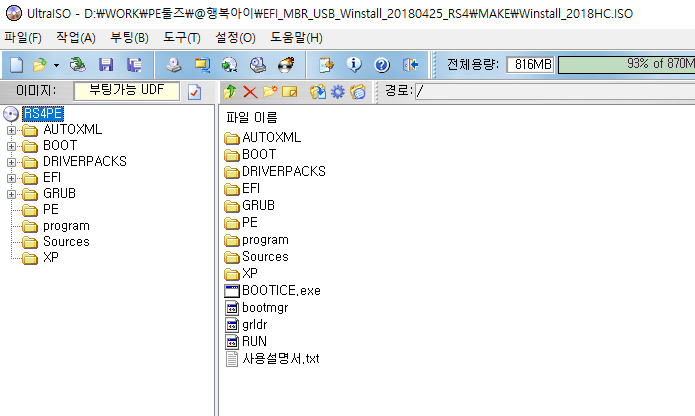Click the Open CD/DVD drive icon
695x416 pixels.
click(x=78, y=65)
